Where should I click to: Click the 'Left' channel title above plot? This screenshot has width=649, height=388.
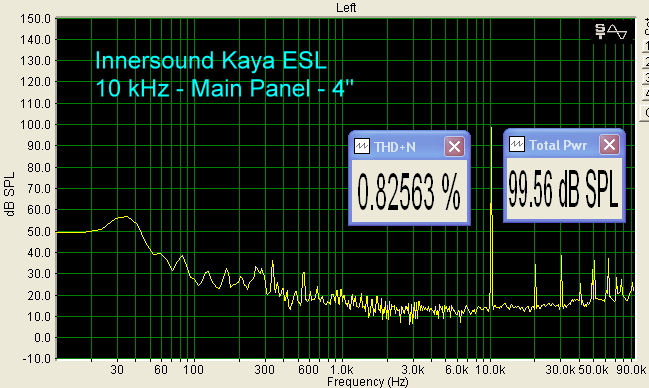click(x=346, y=7)
